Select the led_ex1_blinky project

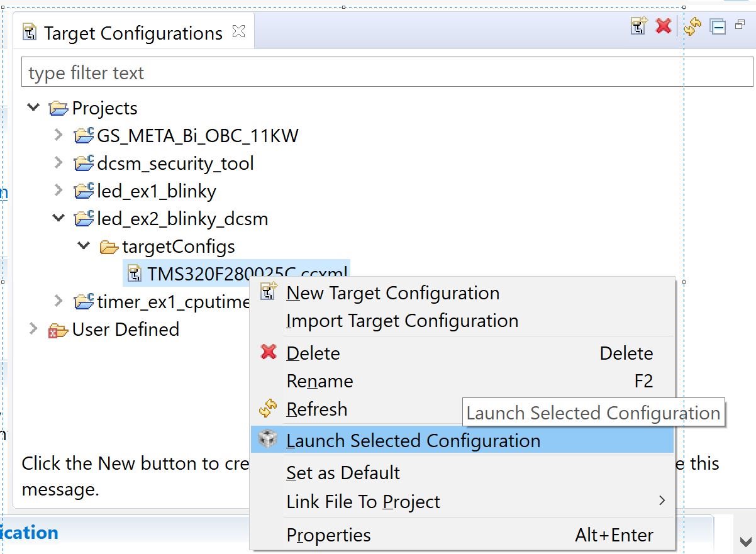pyautogui.click(x=156, y=191)
